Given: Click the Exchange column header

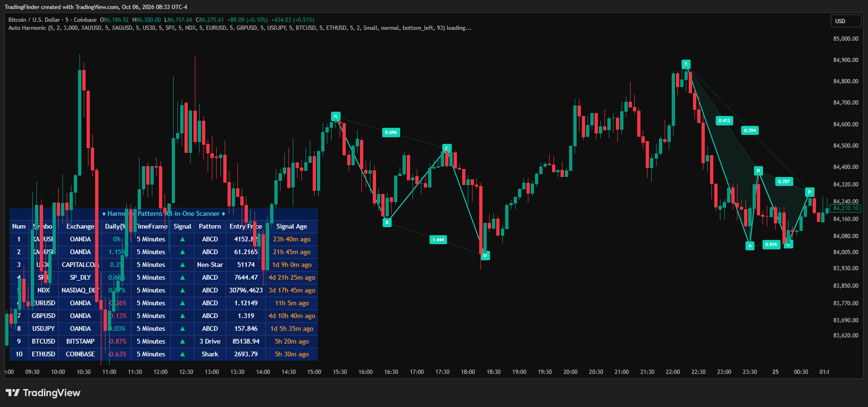Looking at the screenshot, I should [x=80, y=227].
